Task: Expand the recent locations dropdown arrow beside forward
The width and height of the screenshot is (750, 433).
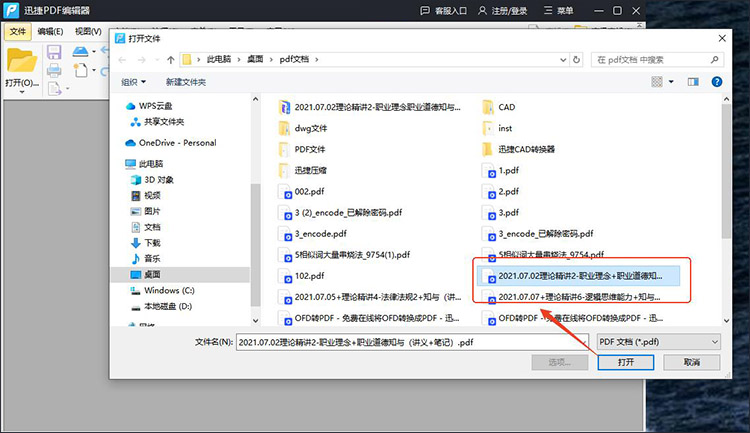Action: click(x=157, y=60)
